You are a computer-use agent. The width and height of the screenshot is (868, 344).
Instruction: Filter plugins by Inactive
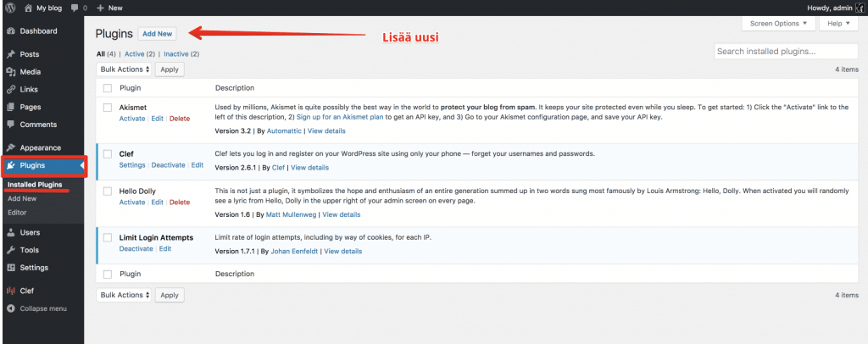tap(176, 54)
